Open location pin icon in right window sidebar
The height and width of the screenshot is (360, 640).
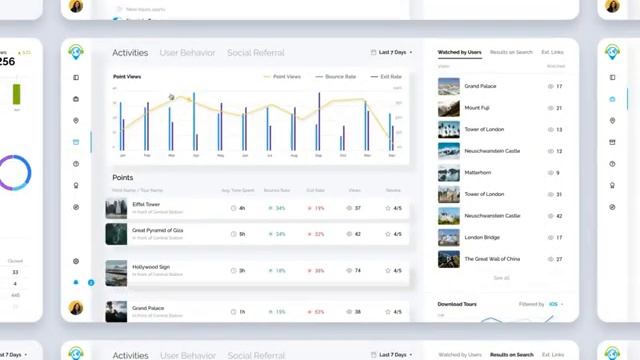coord(612,120)
